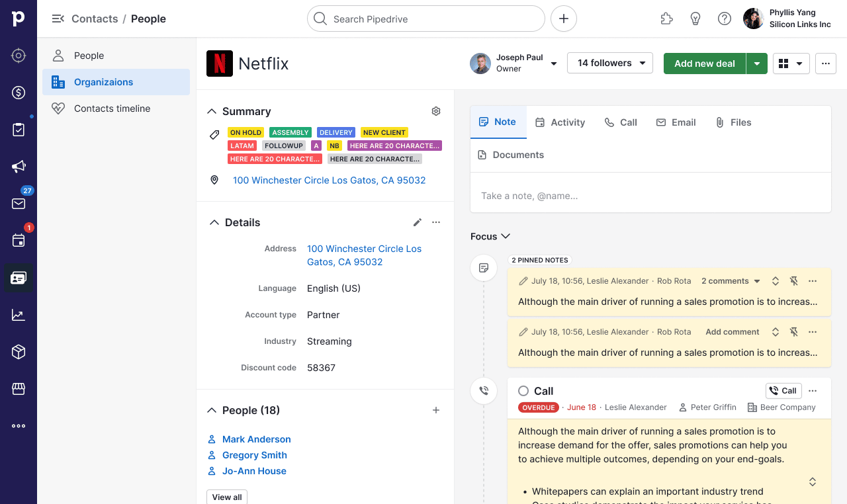Open Netflix page more options button
The image size is (847, 504).
tap(826, 63)
